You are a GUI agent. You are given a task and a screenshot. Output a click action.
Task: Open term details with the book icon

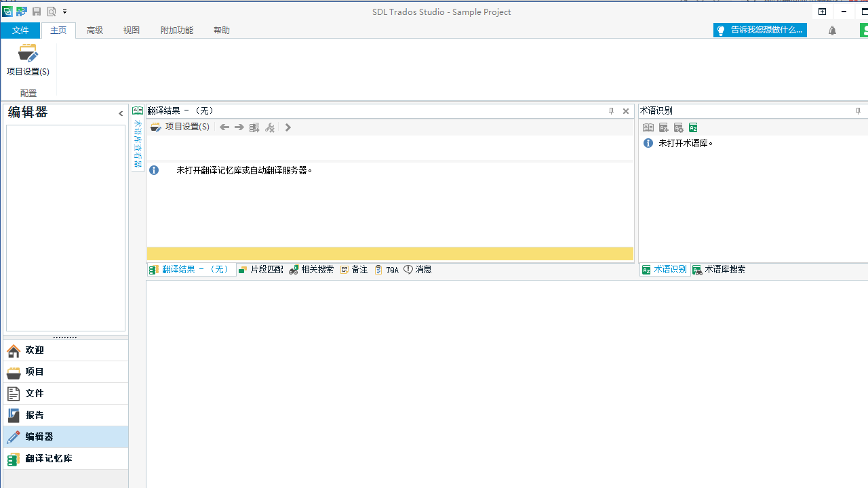[x=648, y=127]
